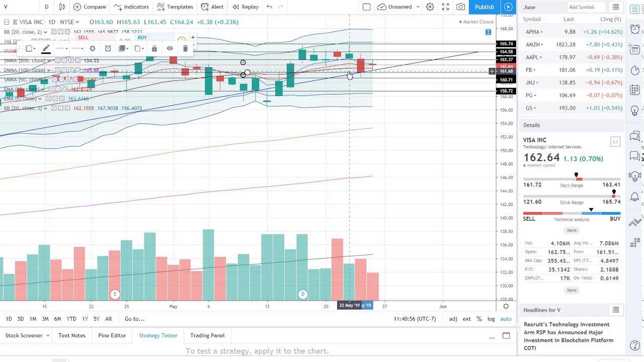
Task: Select the 3M time range
Action: [45, 319]
